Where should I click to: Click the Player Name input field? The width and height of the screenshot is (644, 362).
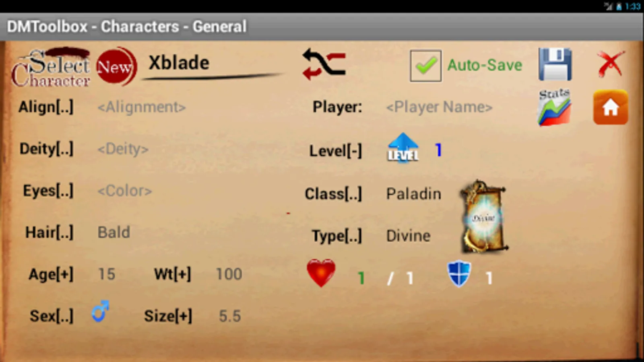(x=439, y=107)
